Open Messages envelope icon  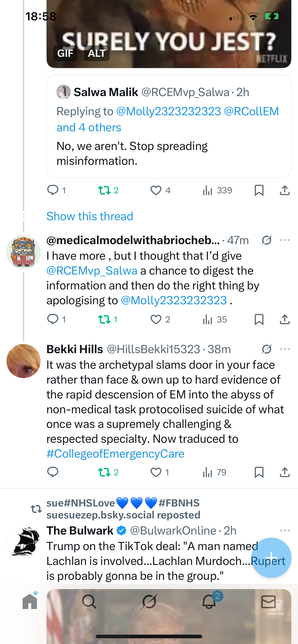coord(268,602)
